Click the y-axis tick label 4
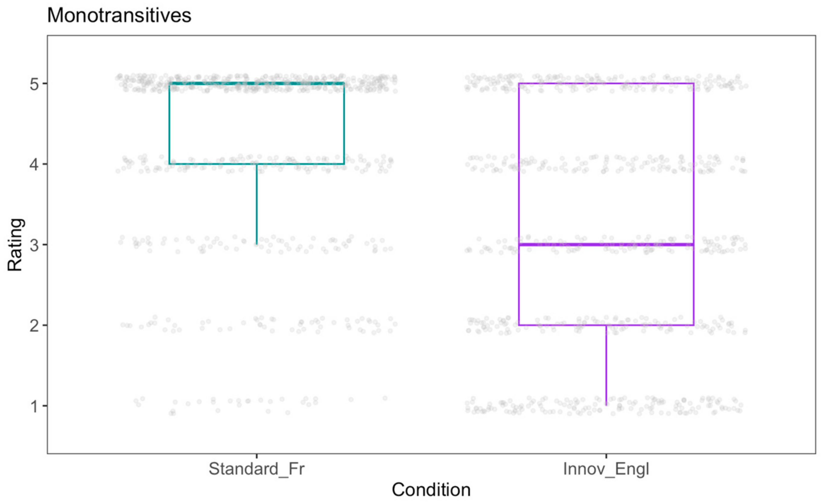This screenshot has height=504, width=822. (34, 164)
